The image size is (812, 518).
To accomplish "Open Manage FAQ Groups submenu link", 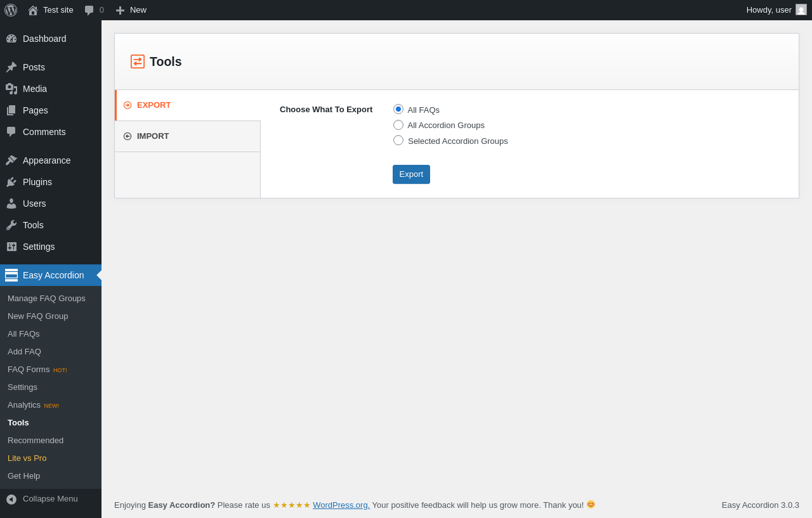I will pyautogui.click(x=46, y=299).
